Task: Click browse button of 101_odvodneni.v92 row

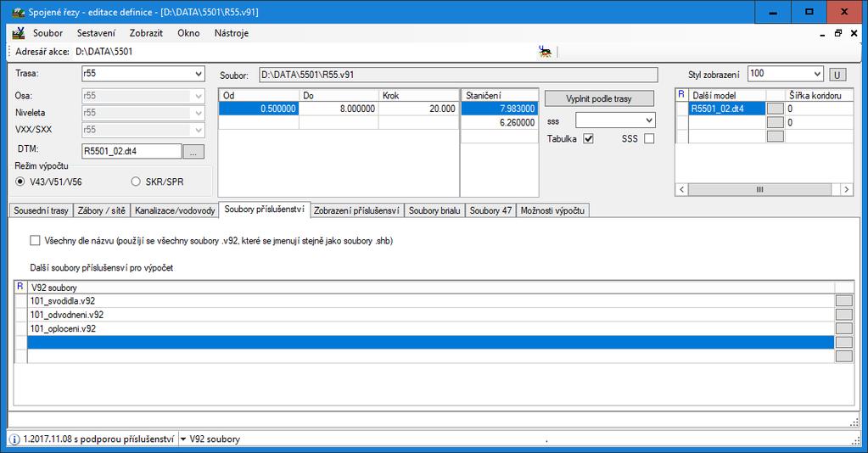Action: pos(843,315)
